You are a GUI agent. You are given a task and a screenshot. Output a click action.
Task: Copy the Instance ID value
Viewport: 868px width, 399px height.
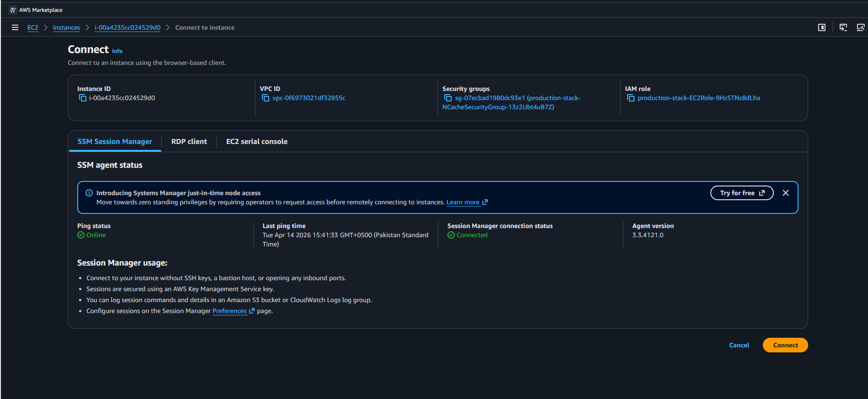click(83, 98)
